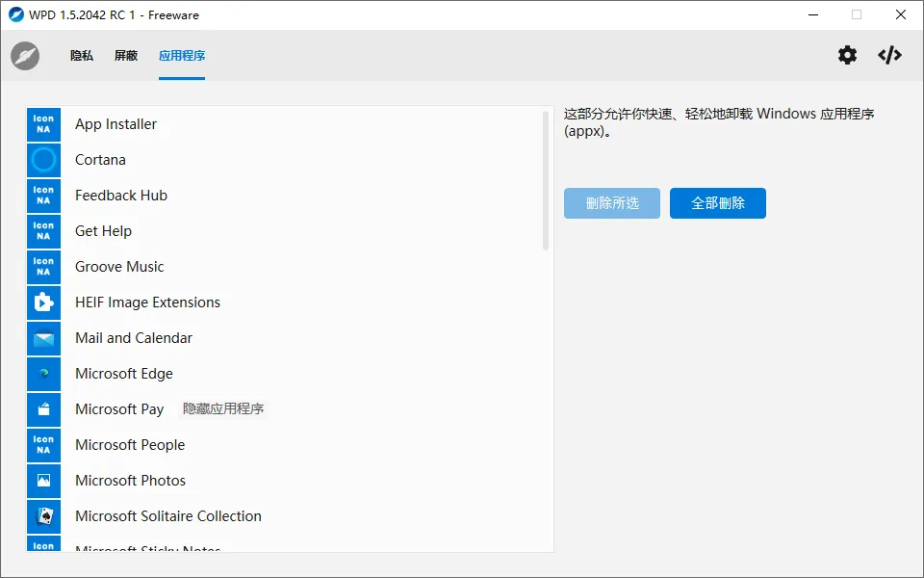Image resolution: width=924 pixels, height=578 pixels.
Task: Select the HEIF Image Extensions icon
Action: point(43,302)
